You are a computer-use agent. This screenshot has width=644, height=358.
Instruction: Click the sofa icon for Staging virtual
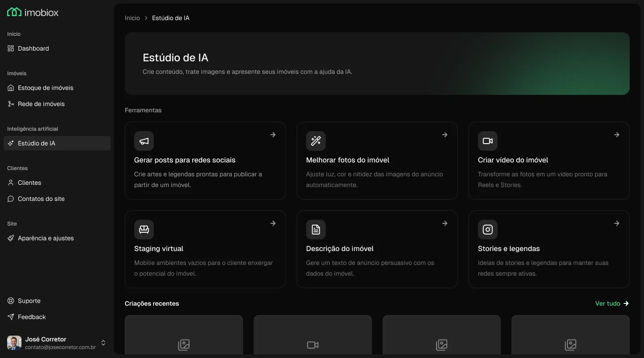pyautogui.click(x=144, y=230)
